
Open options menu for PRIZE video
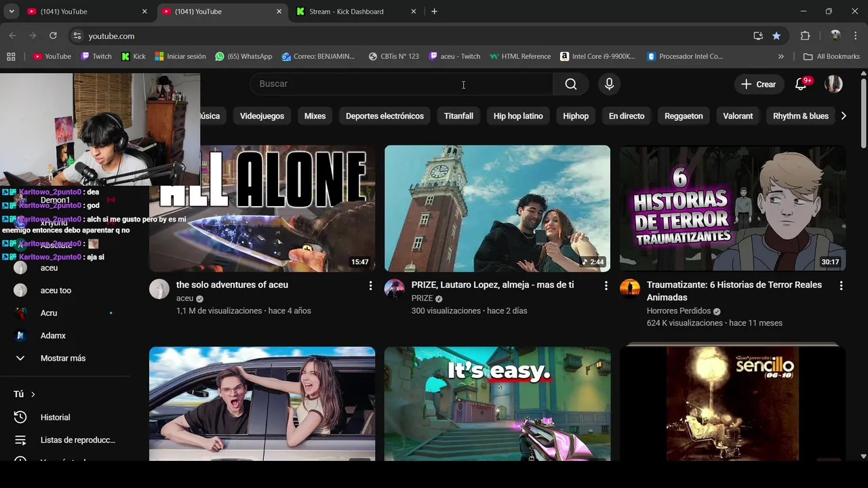(606, 286)
